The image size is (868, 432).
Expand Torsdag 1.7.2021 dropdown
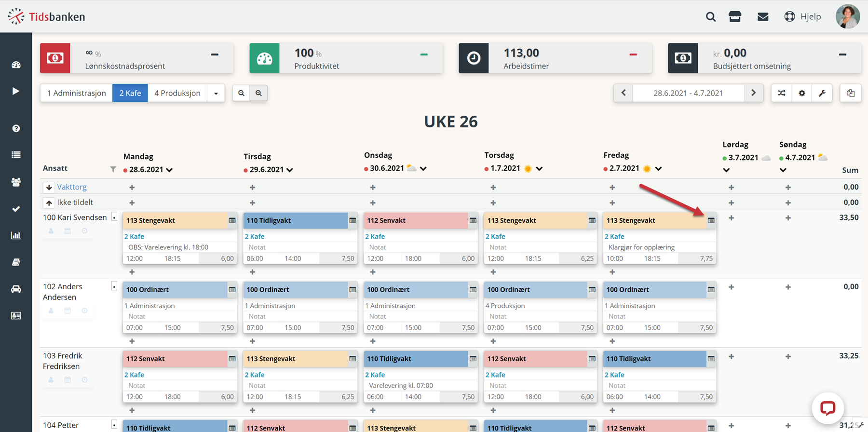tap(539, 168)
